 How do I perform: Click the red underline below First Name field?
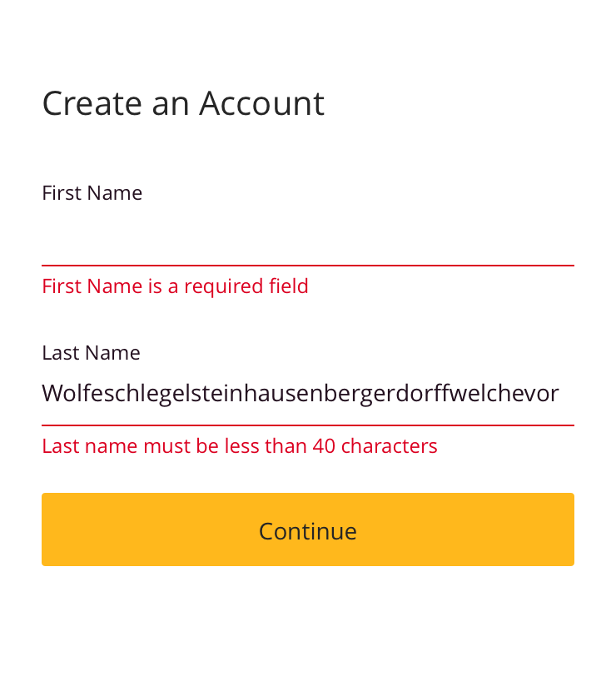[308, 266]
